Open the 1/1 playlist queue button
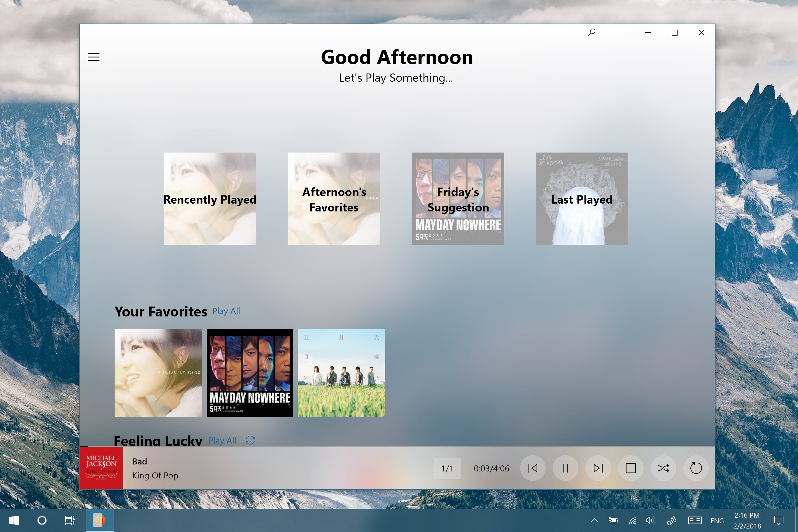This screenshot has width=798, height=532. [x=447, y=468]
